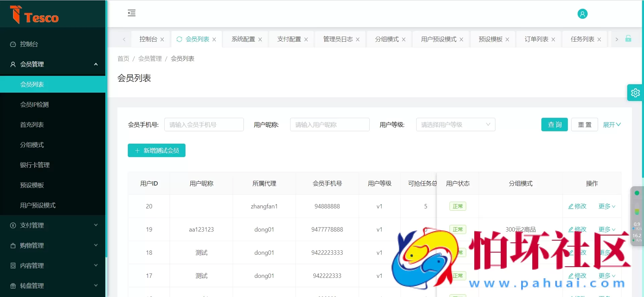This screenshot has height=297, width=644.
Task: Click the 会员手机号 column header
Action: click(327, 184)
